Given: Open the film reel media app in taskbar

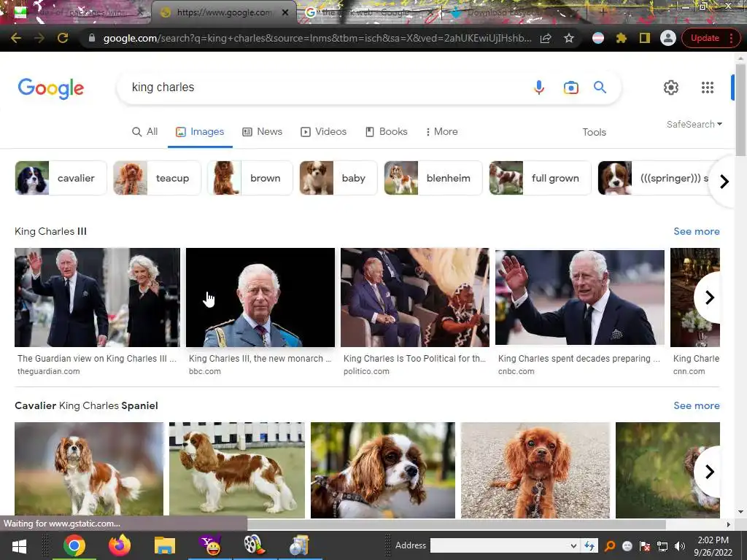Looking at the screenshot, I should click(x=255, y=545).
